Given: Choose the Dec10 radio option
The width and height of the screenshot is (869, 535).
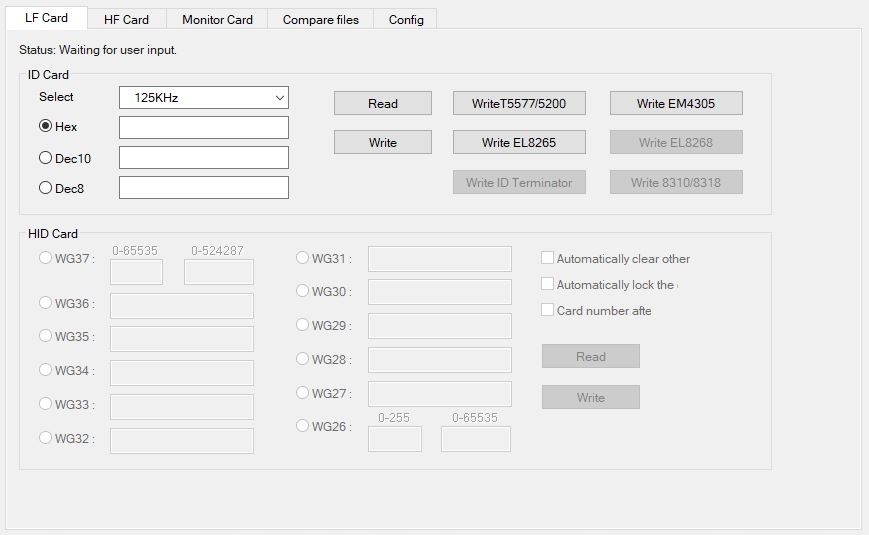Looking at the screenshot, I should click(x=46, y=157).
